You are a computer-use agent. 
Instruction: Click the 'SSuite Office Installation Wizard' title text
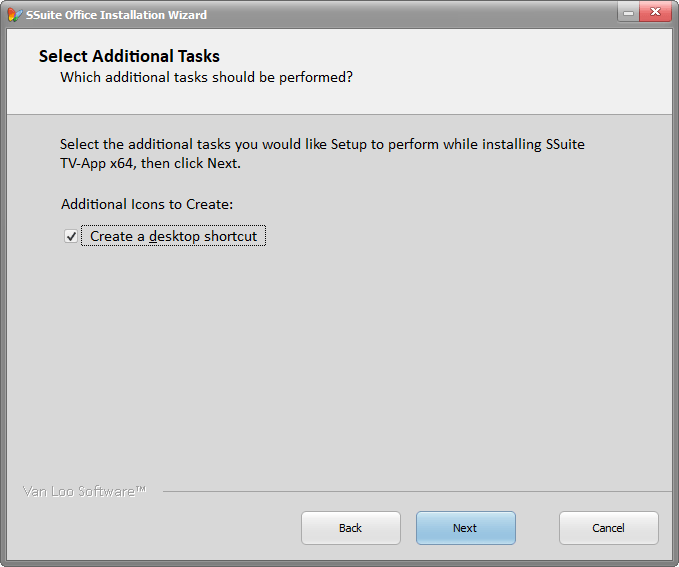116,15
